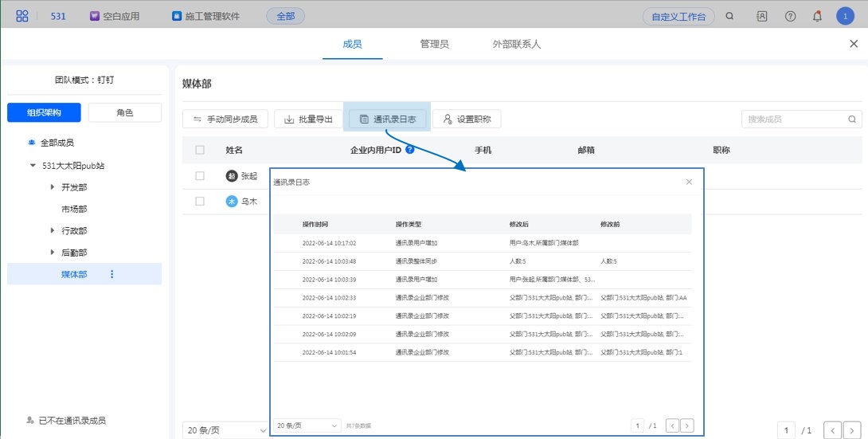Image resolution: width=868 pixels, height=439 pixels.
Task: Open the app grid launcher icon
Action: (x=22, y=15)
